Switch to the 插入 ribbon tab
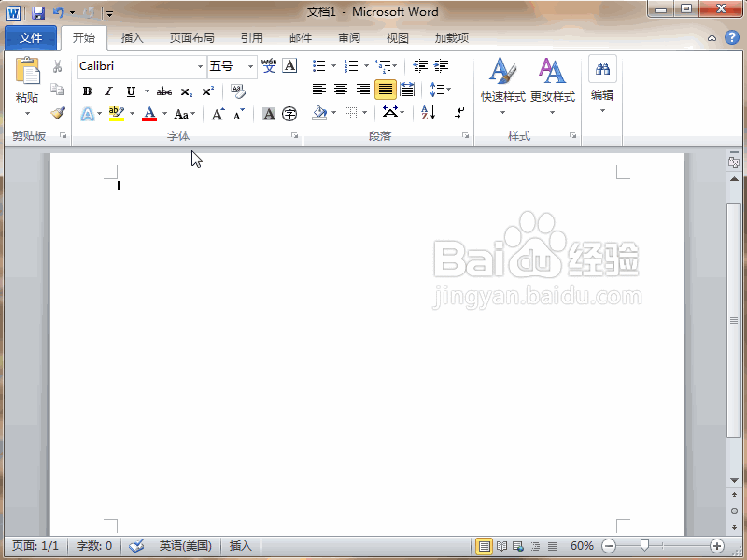The width and height of the screenshot is (747, 560). 132,37
